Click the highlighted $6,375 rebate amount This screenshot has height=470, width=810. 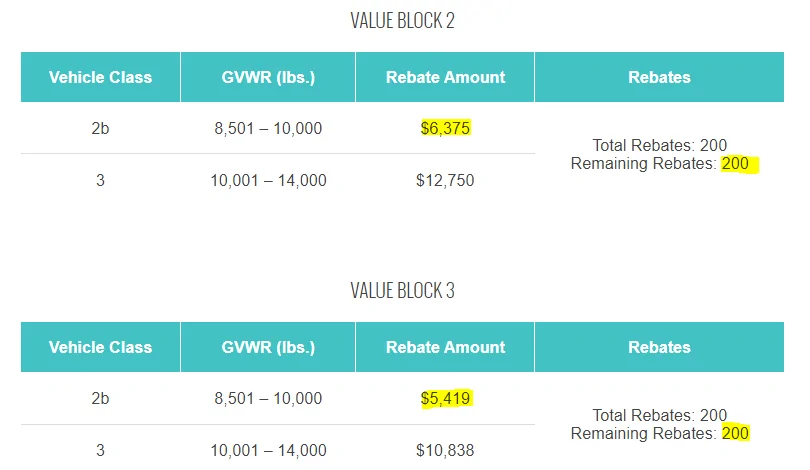(x=445, y=129)
